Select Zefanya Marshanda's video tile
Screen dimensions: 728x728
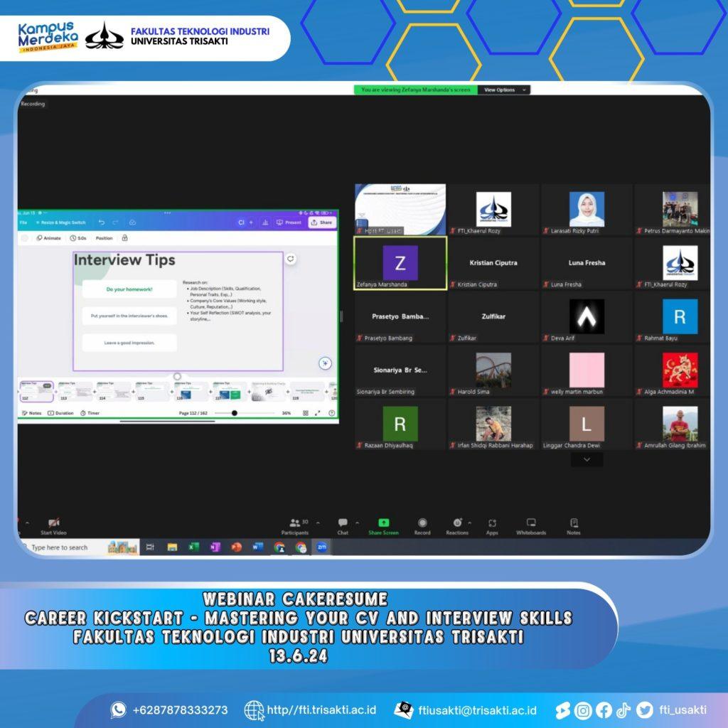400,263
